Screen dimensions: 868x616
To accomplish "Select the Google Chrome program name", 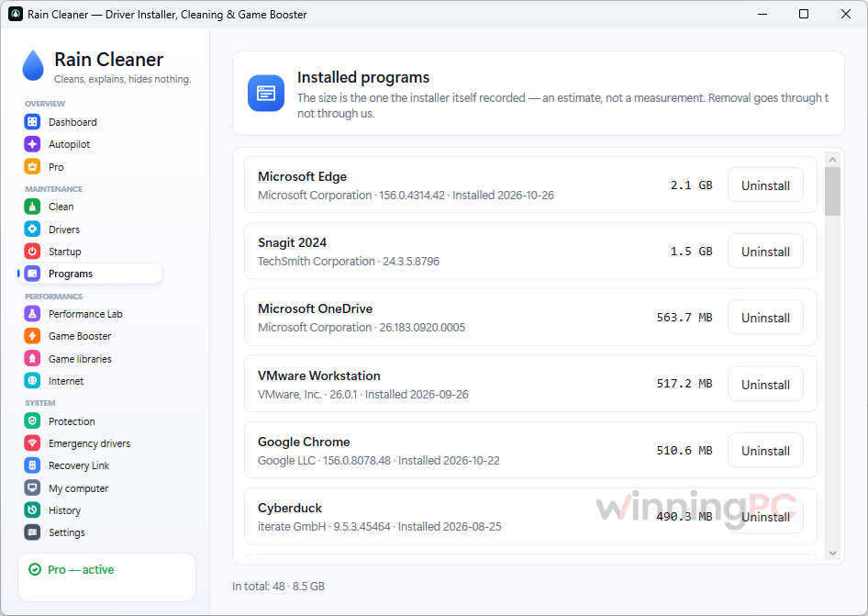I will (x=304, y=442).
